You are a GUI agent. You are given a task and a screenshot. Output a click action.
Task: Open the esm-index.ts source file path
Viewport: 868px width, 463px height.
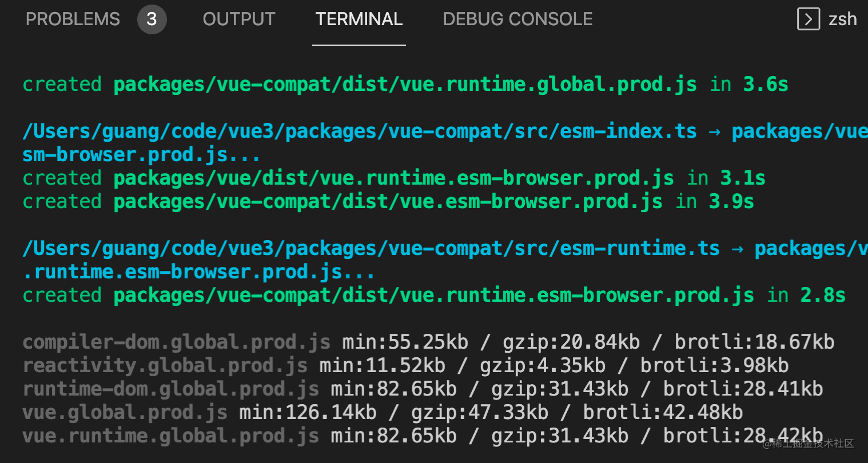pyautogui.click(x=359, y=131)
